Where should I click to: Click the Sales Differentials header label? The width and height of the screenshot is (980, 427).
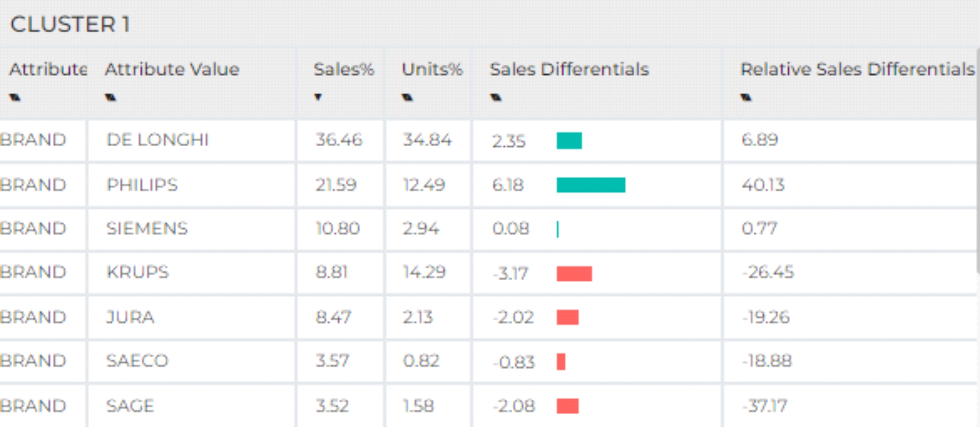[x=569, y=70]
